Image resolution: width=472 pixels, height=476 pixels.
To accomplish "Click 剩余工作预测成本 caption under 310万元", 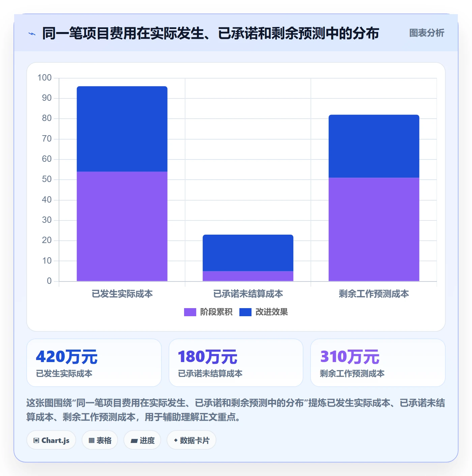I will [352, 374].
